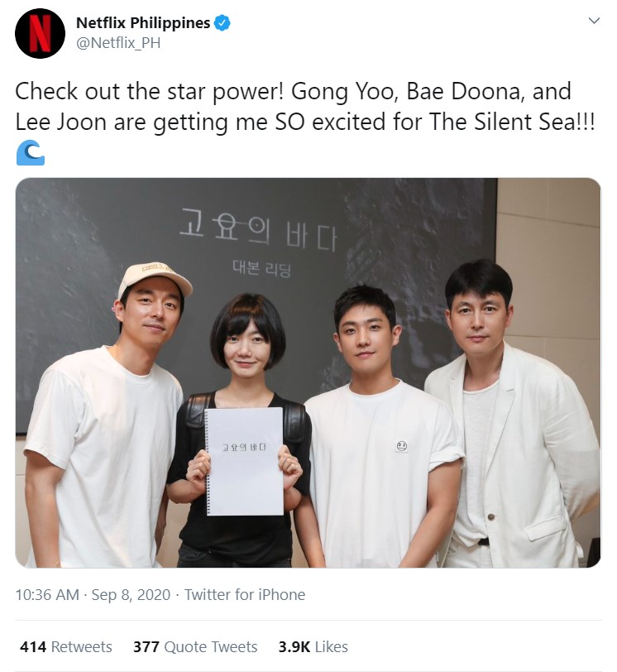
Task: Click the white spiral script booklet
Action: pos(245,462)
